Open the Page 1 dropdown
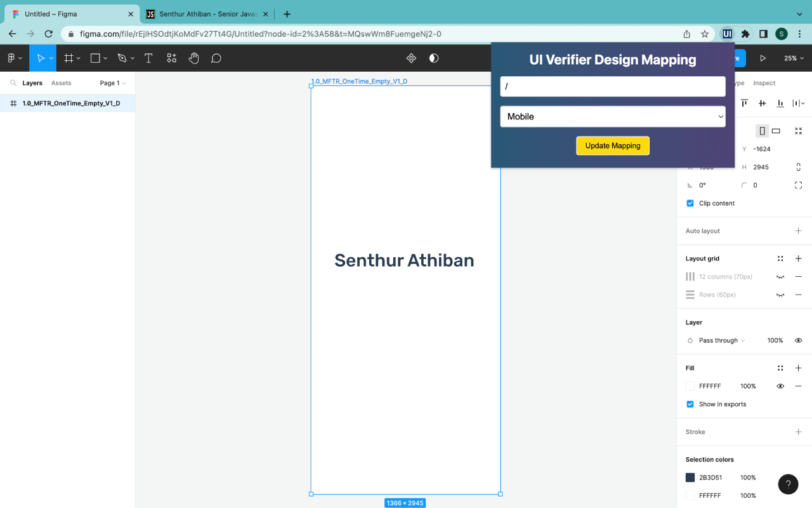The image size is (812, 508). tap(113, 83)
